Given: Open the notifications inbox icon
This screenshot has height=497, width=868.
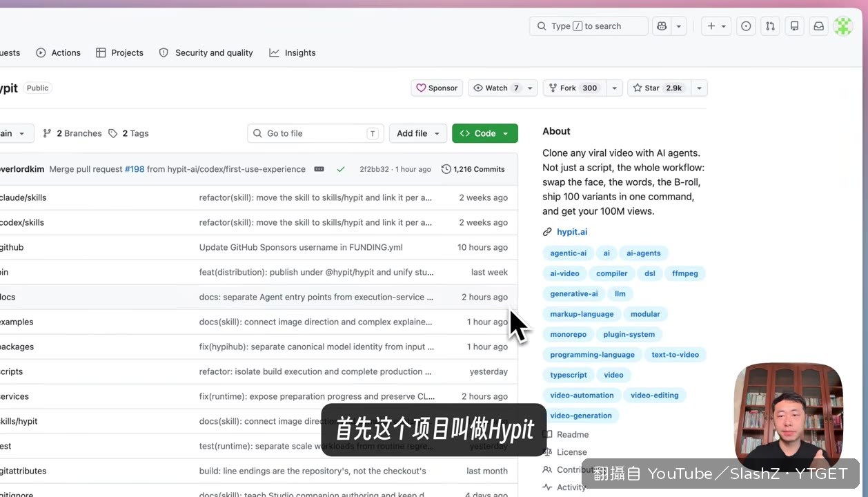Looking at the screenshot, I should pyautogui.click(x=818, y=26).
